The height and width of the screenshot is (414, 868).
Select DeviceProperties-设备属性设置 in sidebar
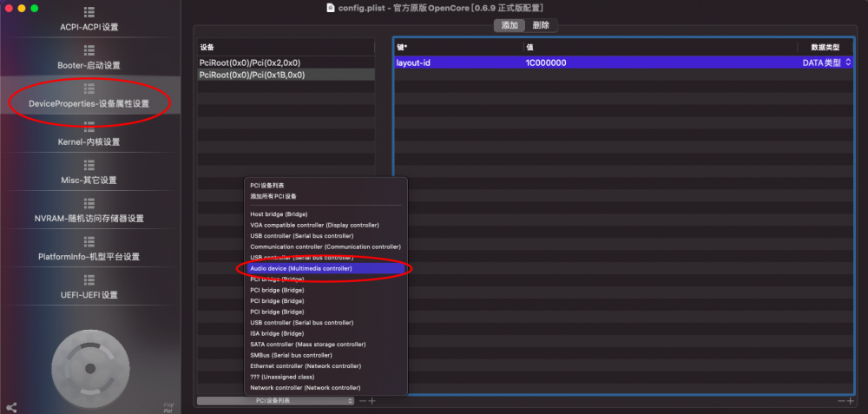[x=89, y=95]
